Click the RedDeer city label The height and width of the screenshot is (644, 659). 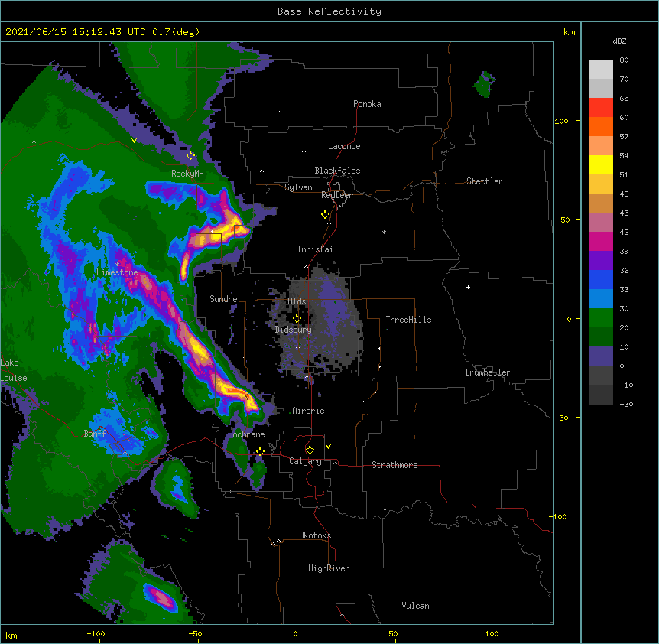[336, 195]
